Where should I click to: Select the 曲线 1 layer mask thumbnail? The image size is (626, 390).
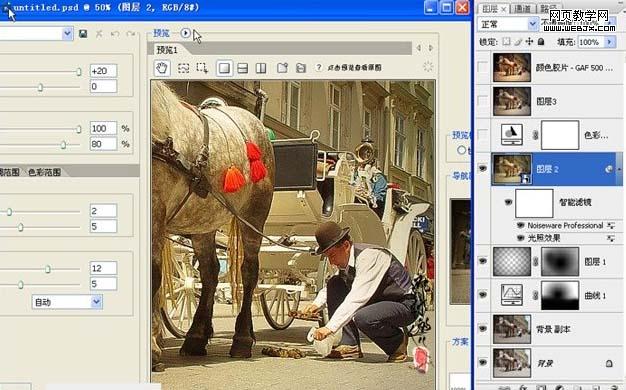pos(560,295)
